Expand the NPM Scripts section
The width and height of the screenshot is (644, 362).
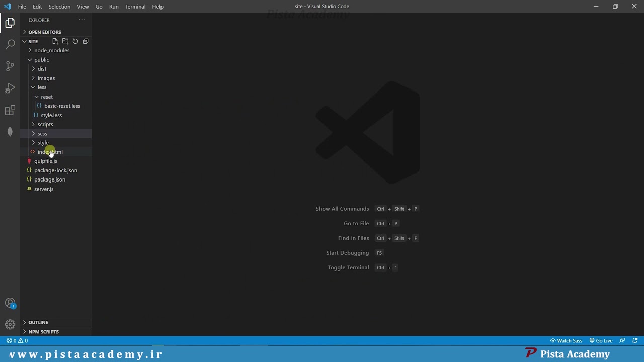(x=56, y=332)
